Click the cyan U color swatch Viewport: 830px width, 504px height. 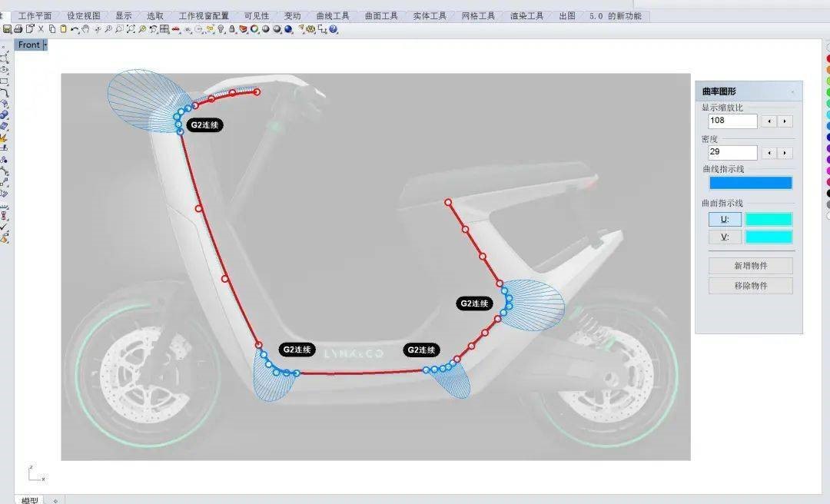pos(769,219)
